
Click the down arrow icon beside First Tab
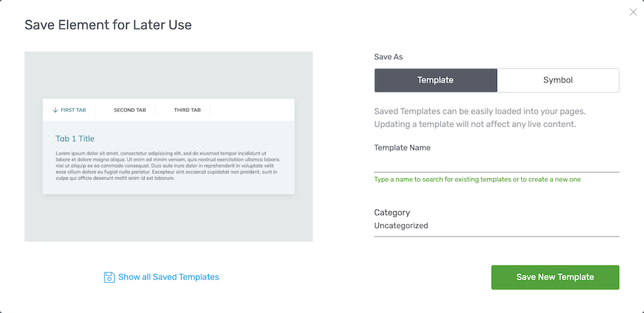point(56,110)
